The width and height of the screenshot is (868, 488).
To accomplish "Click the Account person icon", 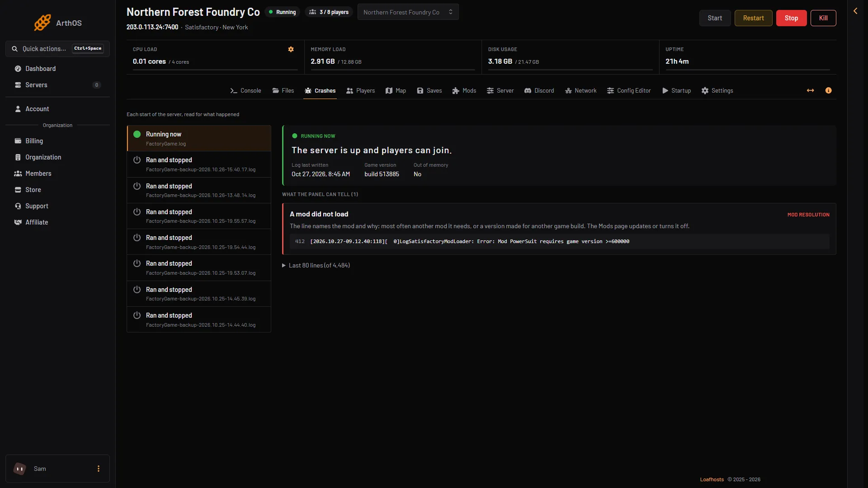I will coord(18,109).
